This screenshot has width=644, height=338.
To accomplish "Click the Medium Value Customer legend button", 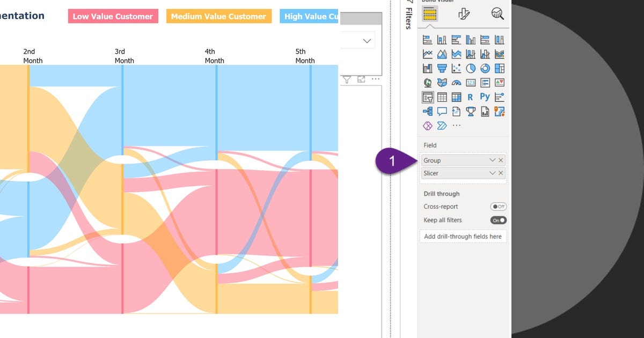I will [218, 16].
